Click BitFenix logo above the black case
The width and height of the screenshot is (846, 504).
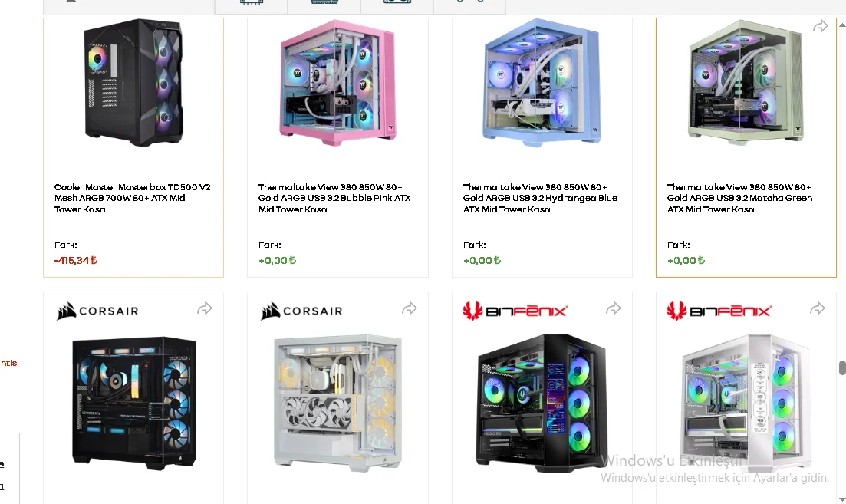click(515, 311)
